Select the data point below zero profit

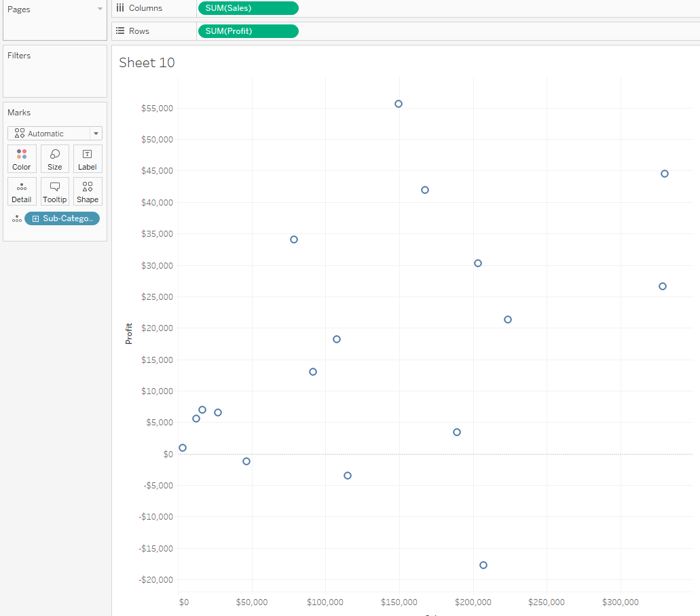point(483,564)
